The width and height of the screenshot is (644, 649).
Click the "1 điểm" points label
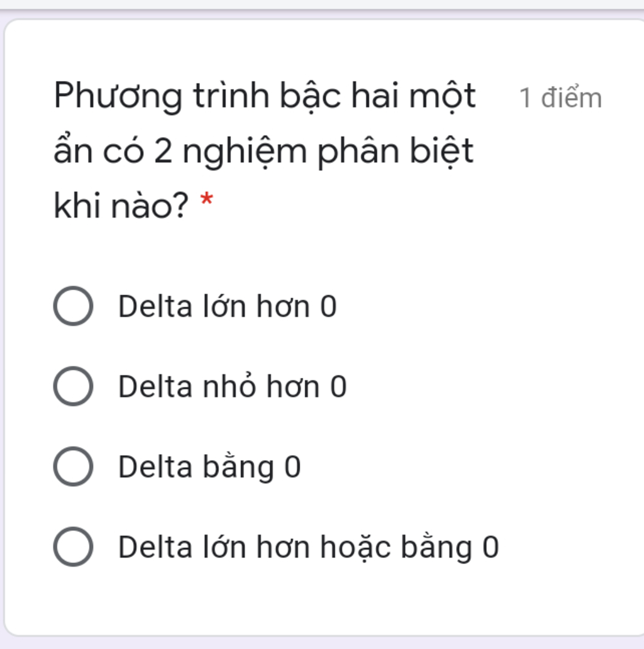(x=560, y=98)
